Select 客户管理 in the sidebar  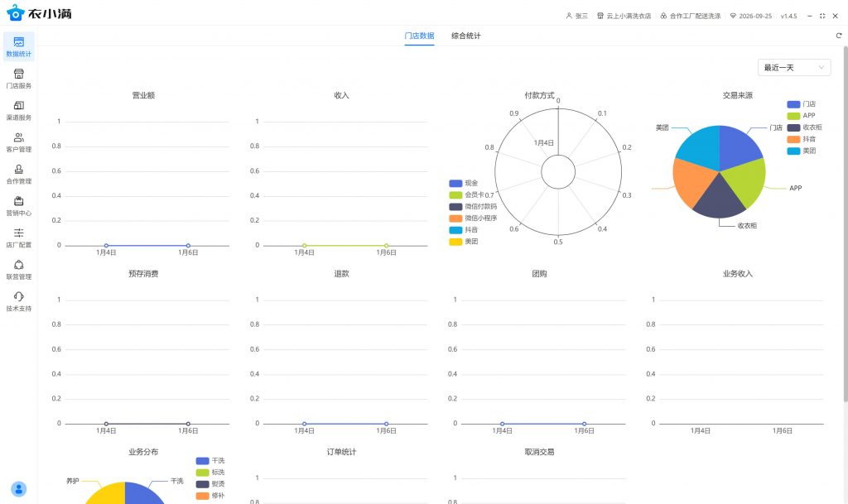click(18, 142)
